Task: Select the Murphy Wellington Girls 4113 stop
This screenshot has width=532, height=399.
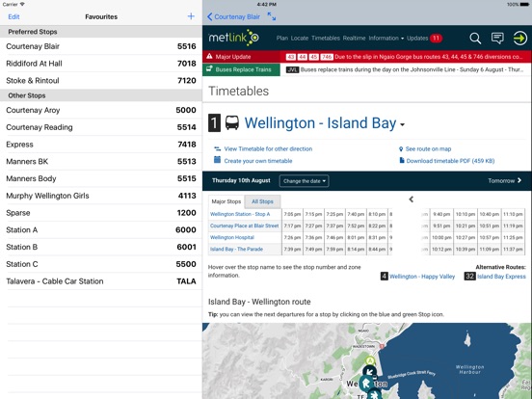Action: point(101,196)
